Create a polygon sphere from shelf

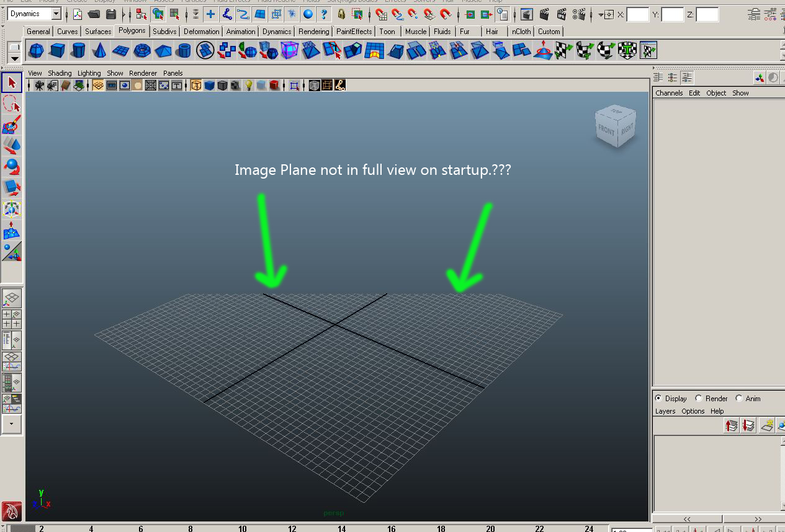click(37, 50)
